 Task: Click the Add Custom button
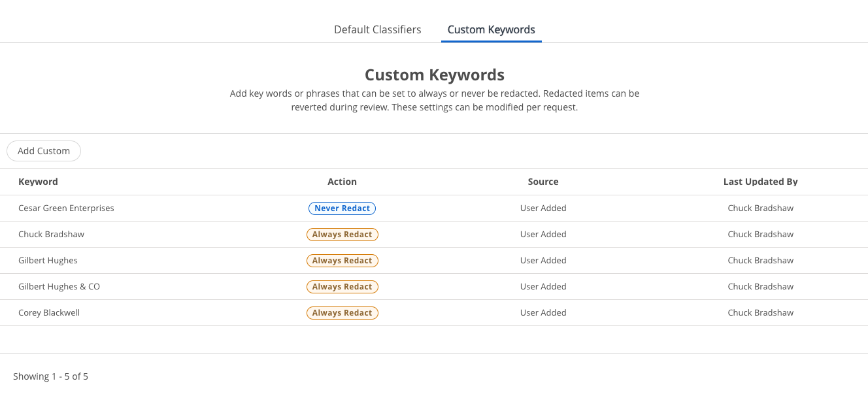(x=44, y=151)
